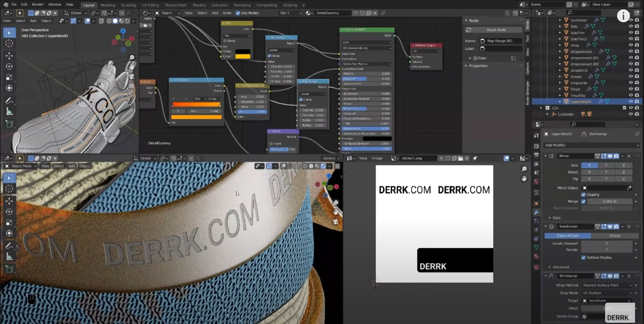Click the Catmull-Clark button in the Subdivision modifier
The width and height of the screenshot is (644, 324).
tap(568, 236)
